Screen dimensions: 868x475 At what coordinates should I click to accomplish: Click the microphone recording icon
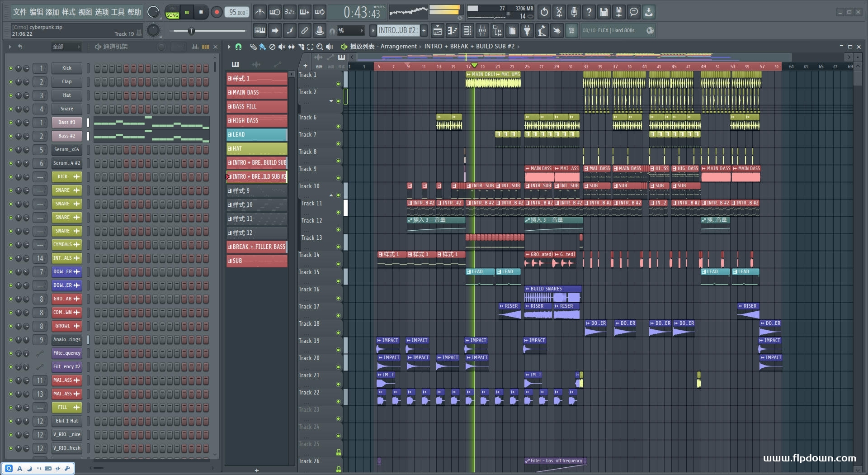point(574,12)
